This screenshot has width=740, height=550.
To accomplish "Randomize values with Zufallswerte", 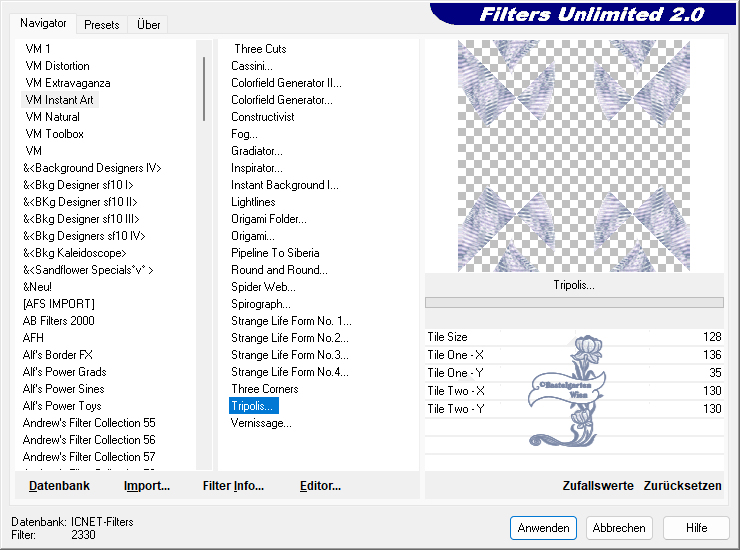I will pyautogui.click(x=598, y=486).
